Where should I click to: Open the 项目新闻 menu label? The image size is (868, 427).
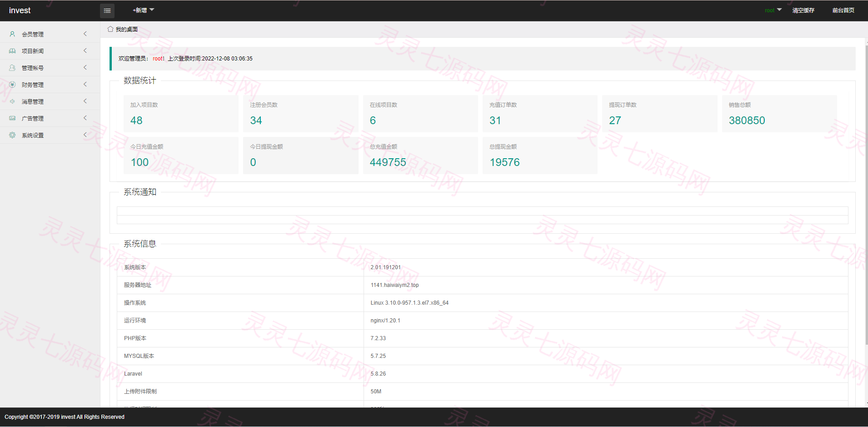(x=33, y=51)
